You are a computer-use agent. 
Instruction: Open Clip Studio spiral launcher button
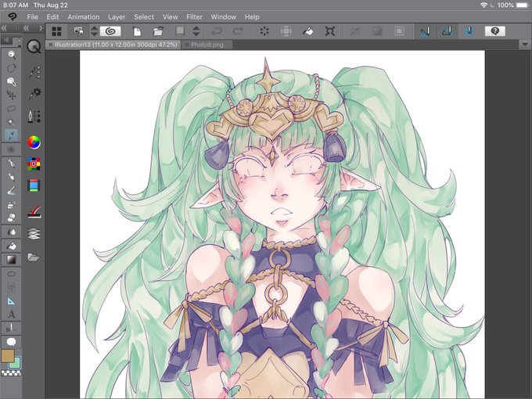(110, 31)
